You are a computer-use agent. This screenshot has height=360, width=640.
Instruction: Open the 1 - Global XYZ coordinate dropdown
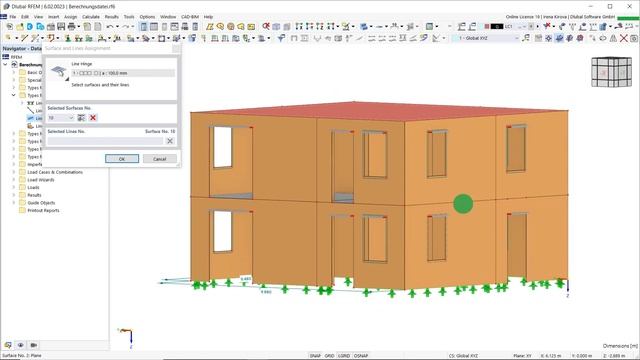click(x=516, y=38)
